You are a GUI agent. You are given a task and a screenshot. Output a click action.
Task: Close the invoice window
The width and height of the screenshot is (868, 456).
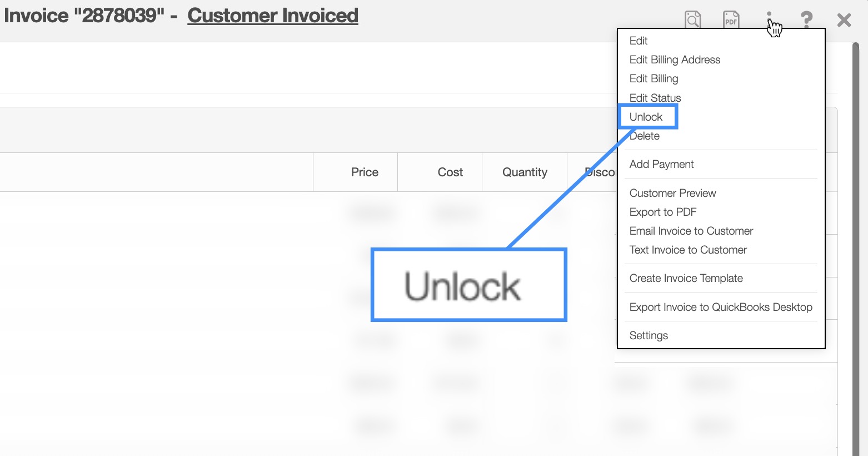click(x=844, y=21)
